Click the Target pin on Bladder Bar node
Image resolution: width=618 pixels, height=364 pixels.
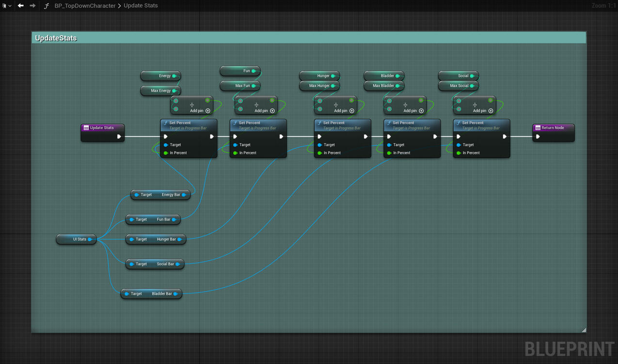tap(127, 294)
